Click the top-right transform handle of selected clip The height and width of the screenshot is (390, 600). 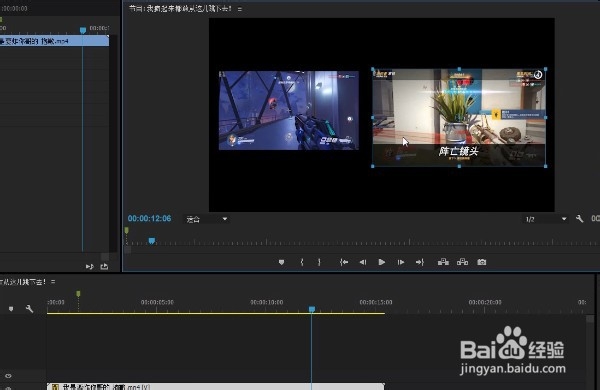point(546,69)
